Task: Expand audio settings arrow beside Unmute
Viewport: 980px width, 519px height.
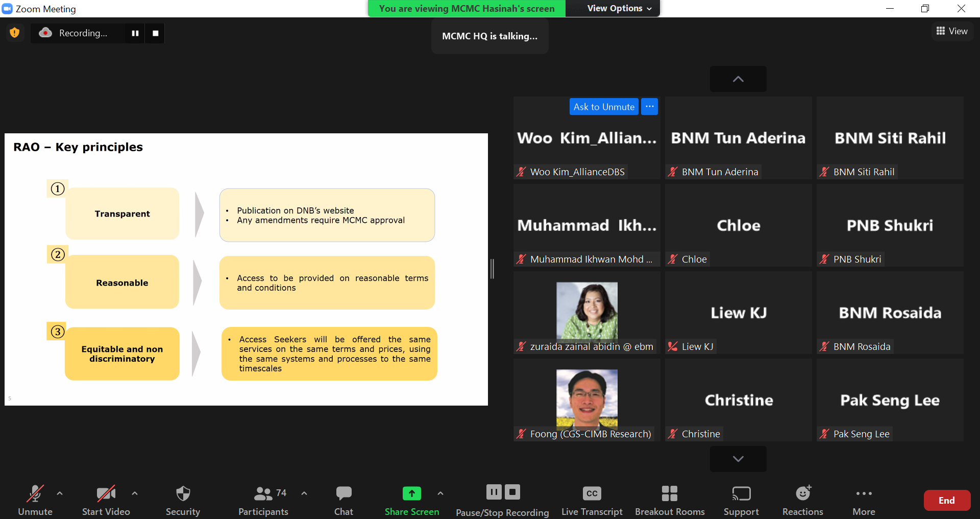Action: [60, 493]
